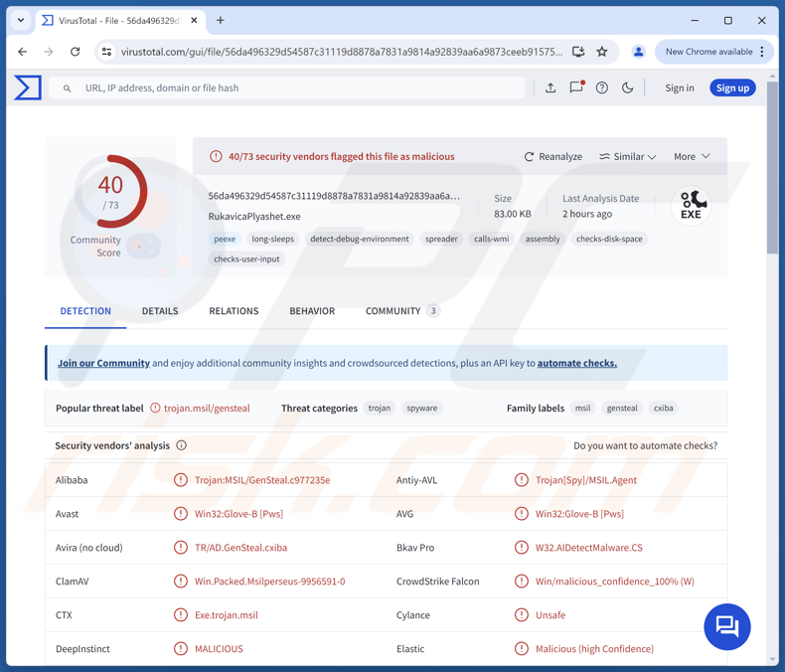This screenshot has height=672, width=785.
Task: Switch to the DETECTION tab
Action: point(85,311)
